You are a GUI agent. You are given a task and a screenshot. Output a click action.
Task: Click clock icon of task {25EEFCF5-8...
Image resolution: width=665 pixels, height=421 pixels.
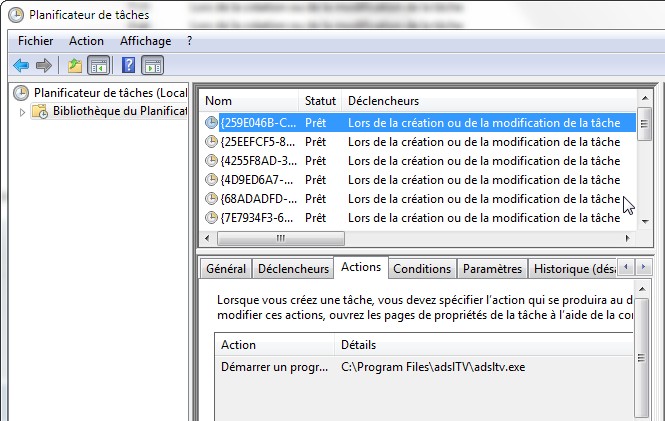[x=211, y=142]
